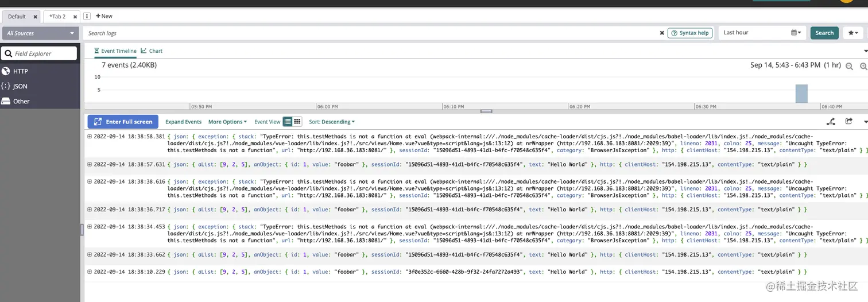This screenshot has height=302, width=868.
Task: Click the Last hour time range field
Action: (754, 33)
